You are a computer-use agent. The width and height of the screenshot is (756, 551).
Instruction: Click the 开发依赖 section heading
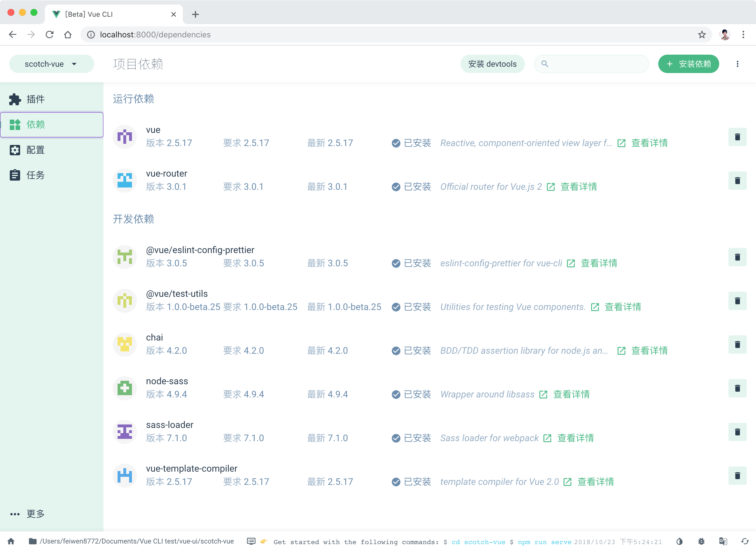[x=133, y=219]
